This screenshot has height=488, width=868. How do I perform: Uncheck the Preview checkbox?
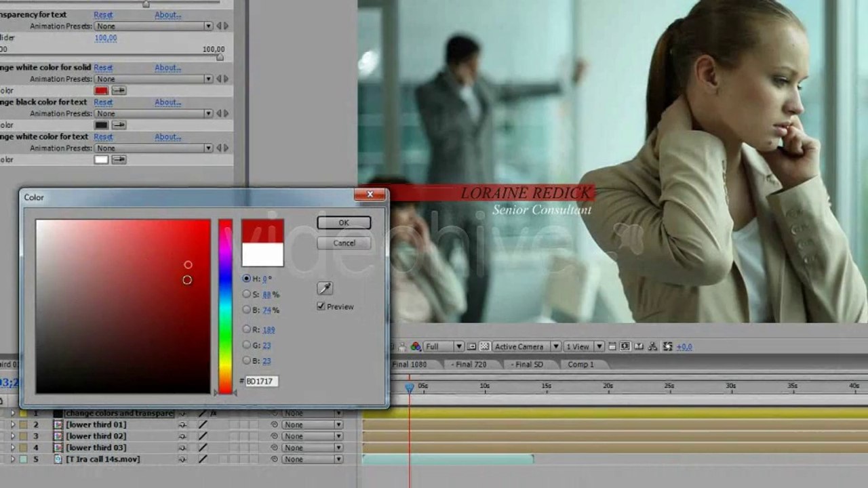coord(321,306)
